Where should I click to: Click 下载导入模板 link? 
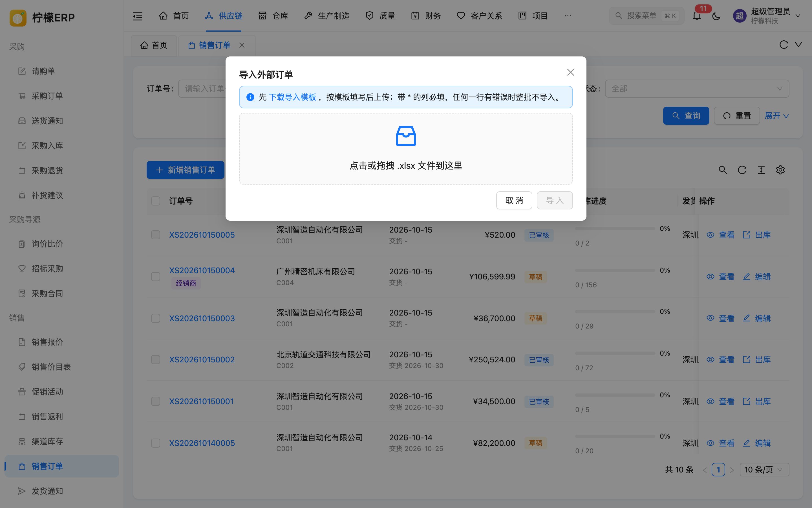292,97
